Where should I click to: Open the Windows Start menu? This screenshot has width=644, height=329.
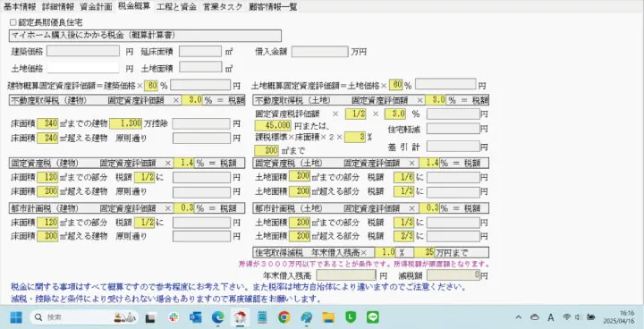coord(16,317)
